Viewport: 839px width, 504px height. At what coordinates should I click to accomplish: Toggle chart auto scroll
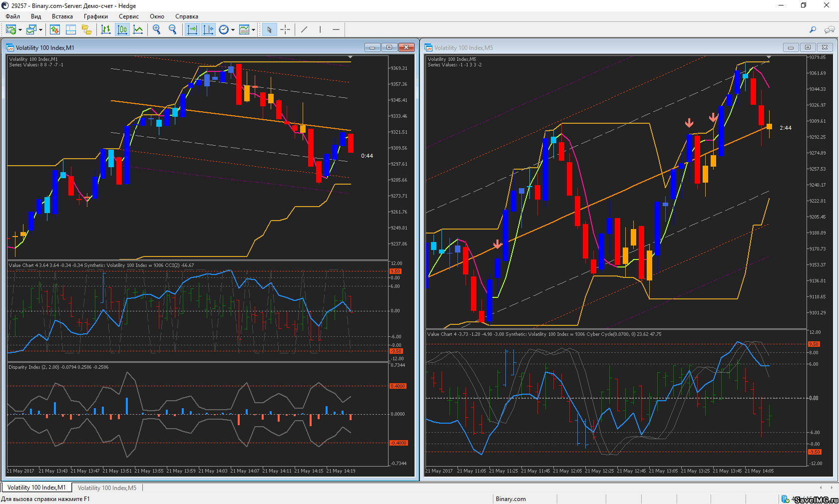(192, 30)
